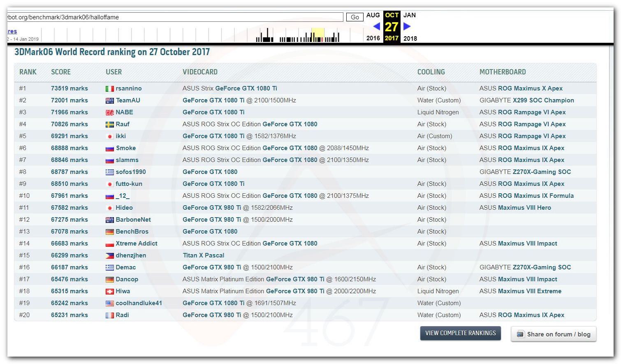Click the COOLING column header
Viewport: 621px width, 364px height.
pyautogui.click(x=431, y=72)
